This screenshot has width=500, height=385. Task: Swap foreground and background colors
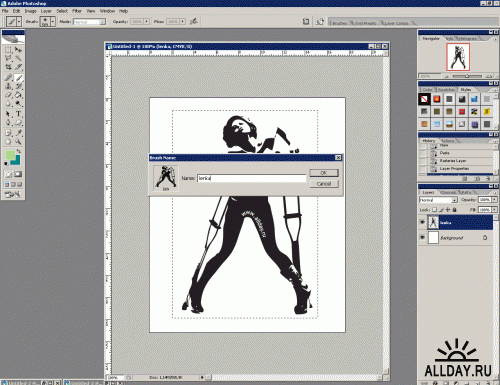19,152
